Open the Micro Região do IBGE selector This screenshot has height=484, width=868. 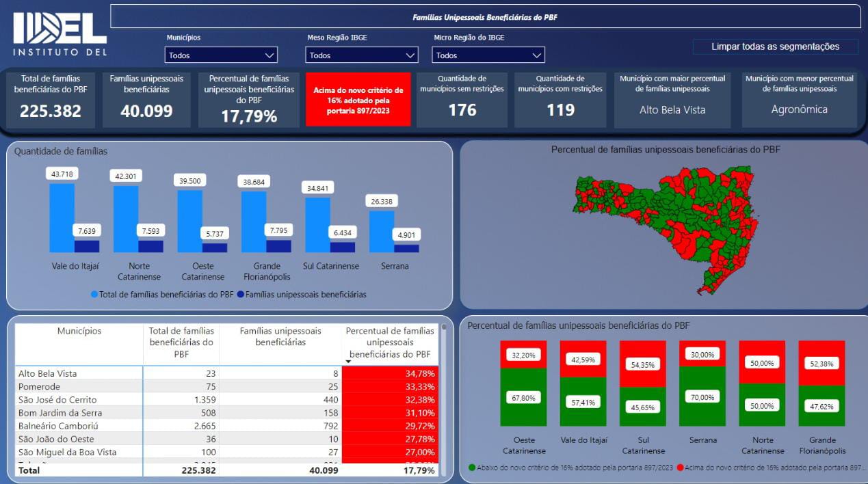click(488, 55)
